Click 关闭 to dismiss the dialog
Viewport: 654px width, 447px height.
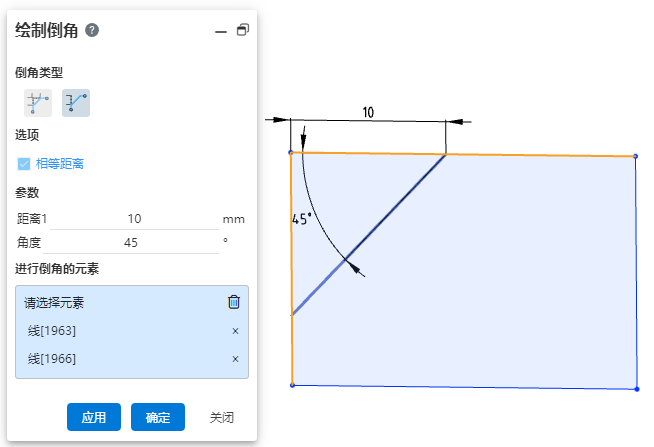222,417
